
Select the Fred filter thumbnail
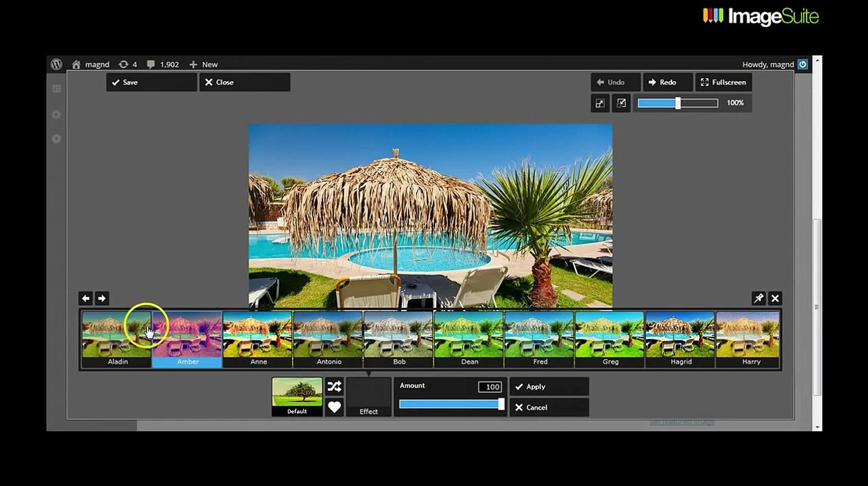pyautogui.click(x=540, y=339)
